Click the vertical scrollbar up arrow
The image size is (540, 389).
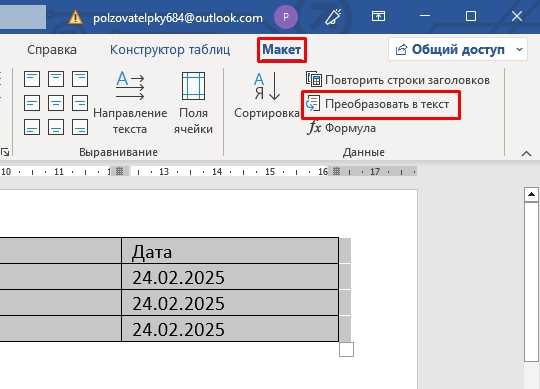(531, 195)
